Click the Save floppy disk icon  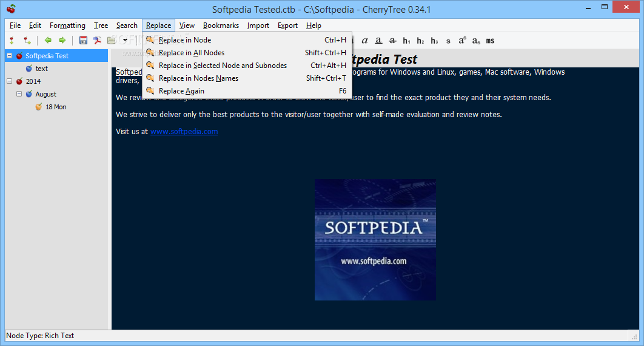click(83, 40)
